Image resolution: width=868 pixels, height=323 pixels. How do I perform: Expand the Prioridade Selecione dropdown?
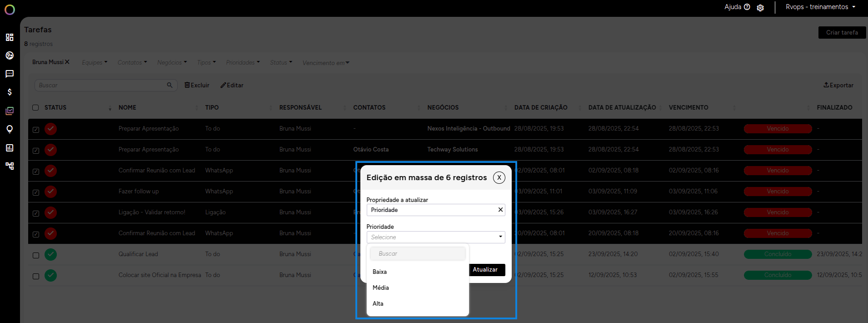click(x=435, y=237)
